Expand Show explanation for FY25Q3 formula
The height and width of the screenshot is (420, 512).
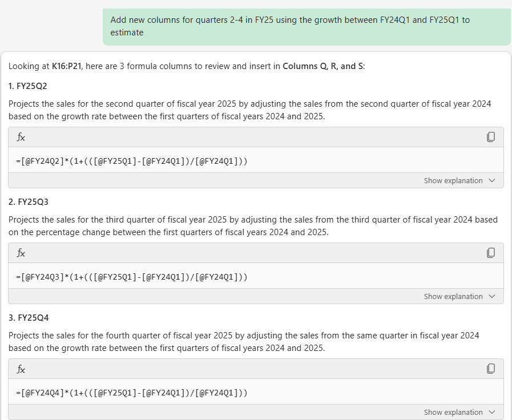click(x=459, y=296)
